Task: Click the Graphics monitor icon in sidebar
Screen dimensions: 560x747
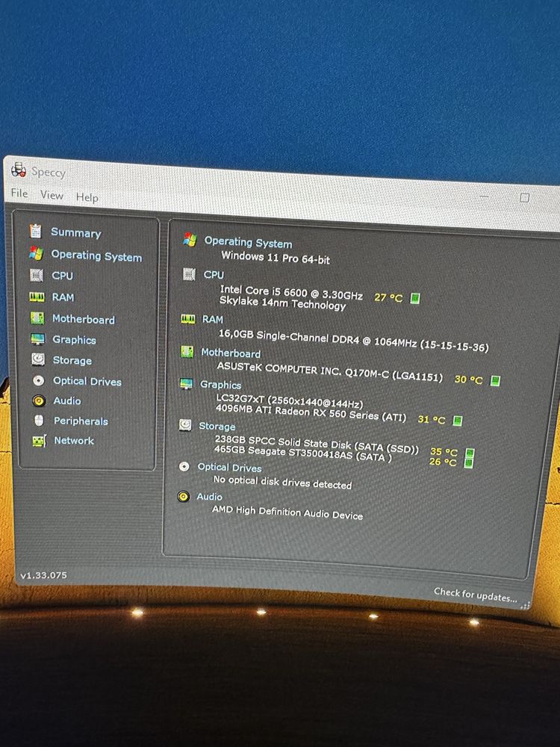Action: pos(37,339)
